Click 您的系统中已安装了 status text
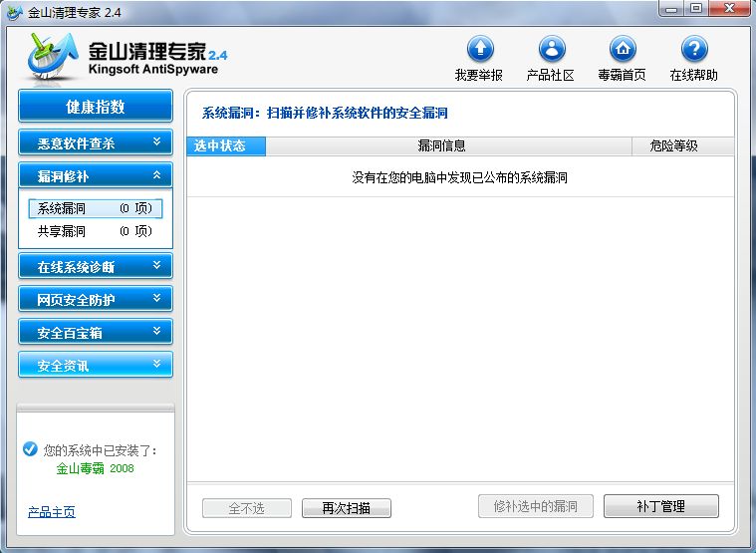The height and width of the screenshot is (553, 756). [100, 450]
